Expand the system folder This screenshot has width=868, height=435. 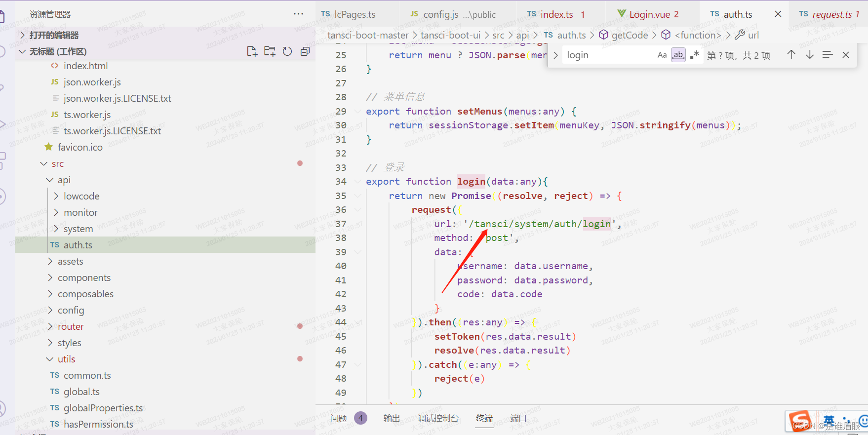[78, 229]
